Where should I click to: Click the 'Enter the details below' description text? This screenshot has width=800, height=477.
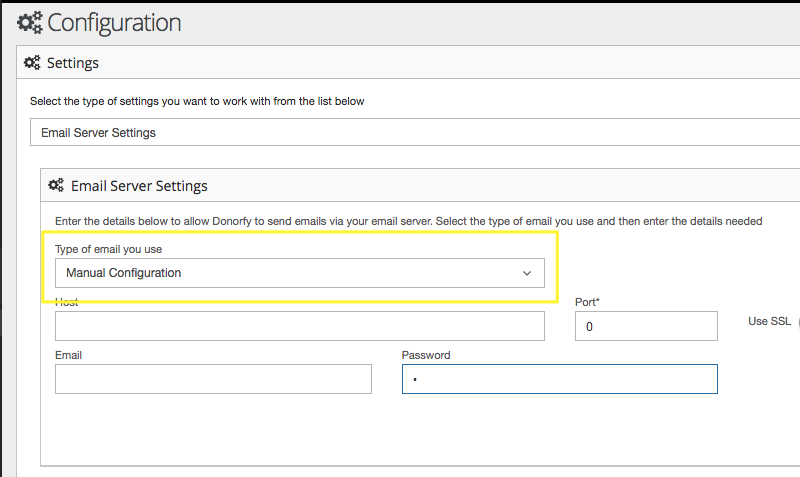(x=400, y=220)
